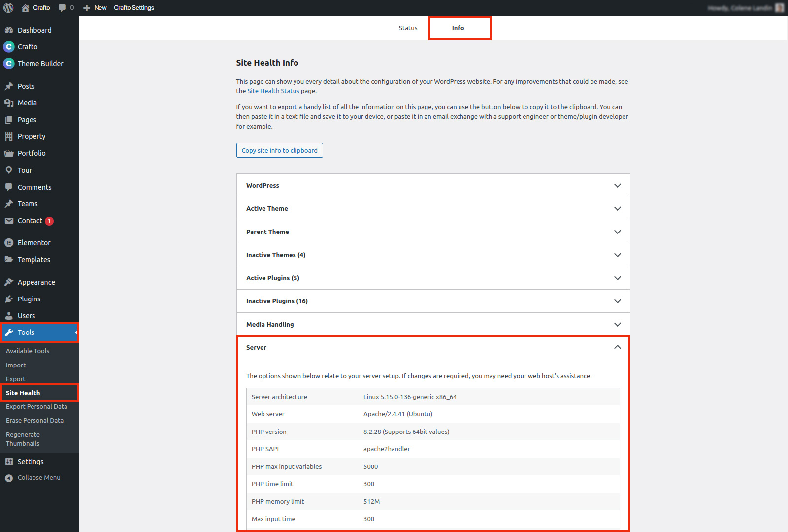The height and width of the screenshot is (532, 788).
Task: Click the Settings sidebar icon
Action: point(9,461)
